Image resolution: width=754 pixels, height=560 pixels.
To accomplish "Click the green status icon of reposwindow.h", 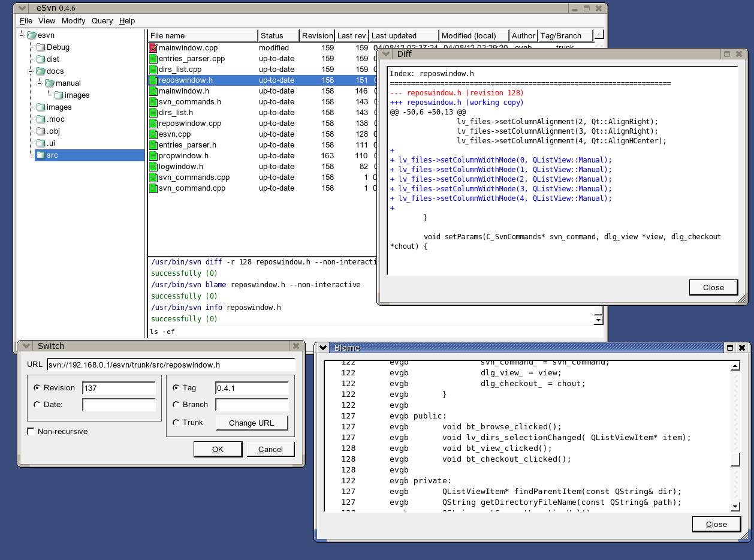I will click(x=153, y=80).
